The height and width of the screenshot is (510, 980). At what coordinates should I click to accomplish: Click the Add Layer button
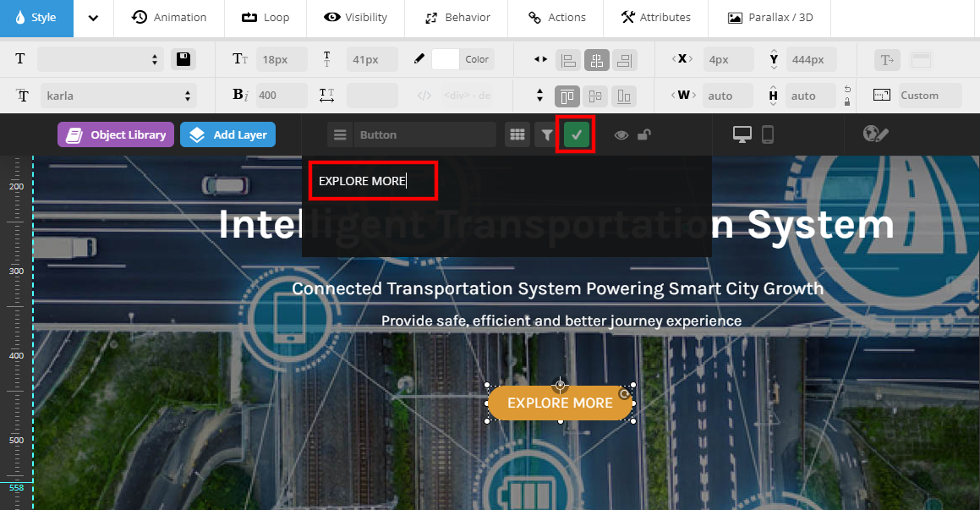pyautogui.click(x=227, y=135)
